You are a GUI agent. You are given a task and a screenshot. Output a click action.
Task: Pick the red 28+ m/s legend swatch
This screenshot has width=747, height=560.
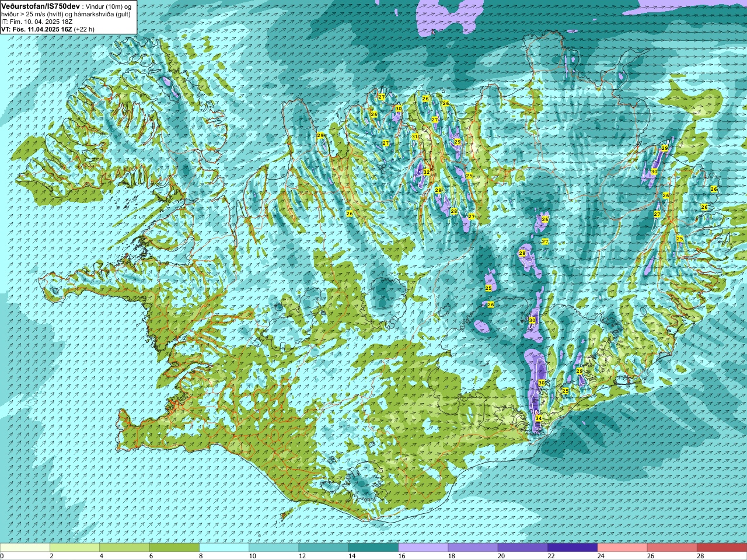click(x=722, y=548)
